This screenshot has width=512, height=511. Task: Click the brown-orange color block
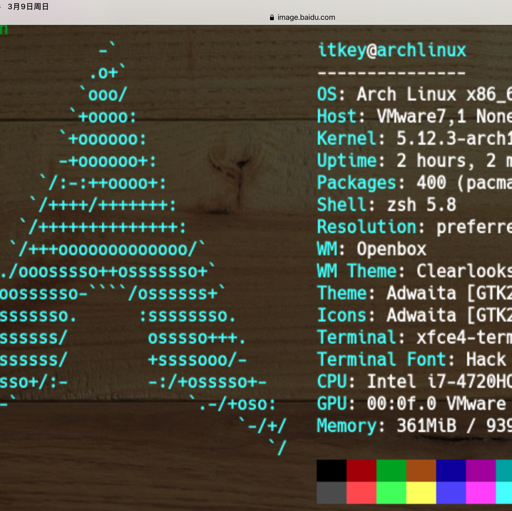tap(421, 471)
